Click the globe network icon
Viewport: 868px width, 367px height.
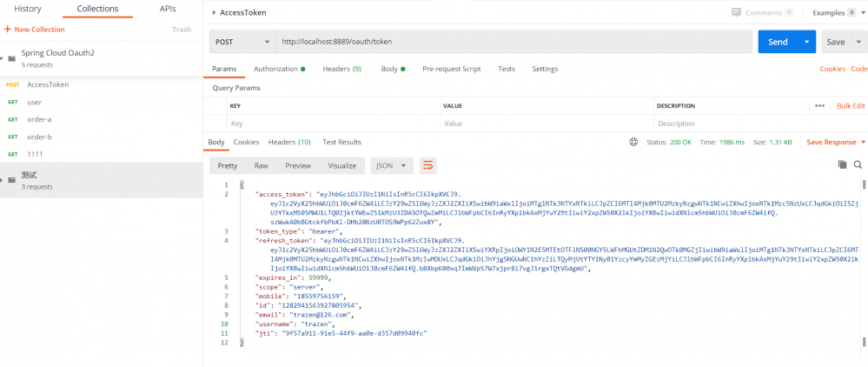pyautogui.click(x=633, y=142)
